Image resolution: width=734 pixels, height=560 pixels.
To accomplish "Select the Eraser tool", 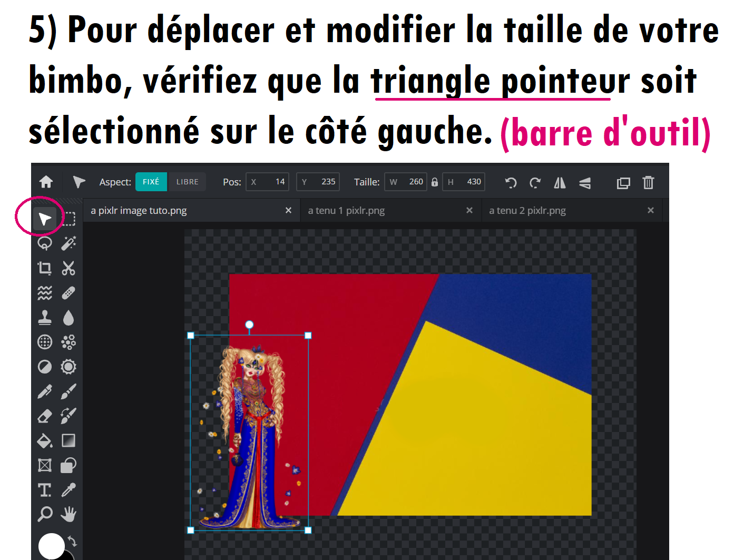I will pos(45,416).
